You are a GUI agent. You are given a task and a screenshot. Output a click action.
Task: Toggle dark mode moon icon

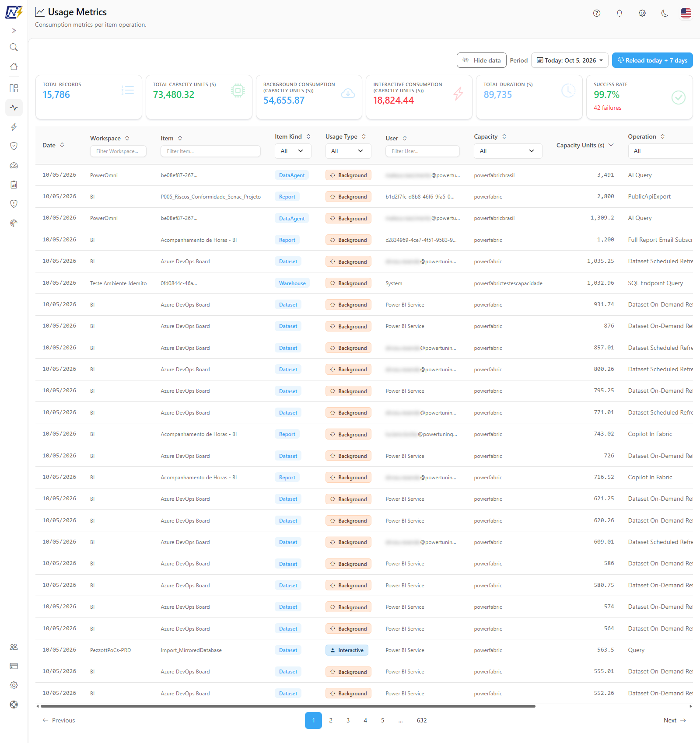(x=665, y=13)
